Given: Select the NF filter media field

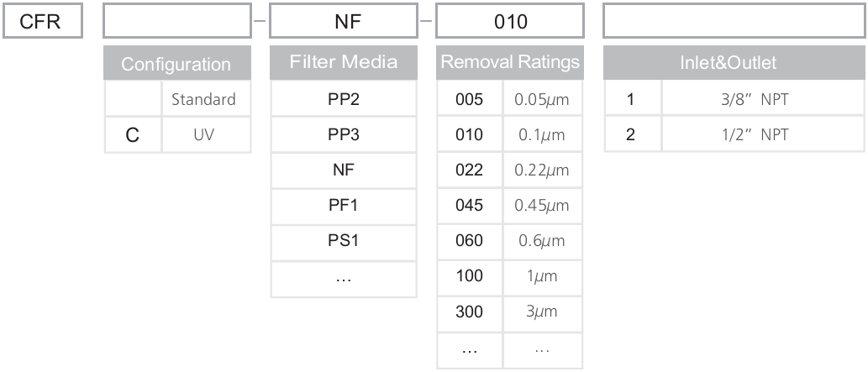Looking at the screenshot, I should [x=343, y=23].
